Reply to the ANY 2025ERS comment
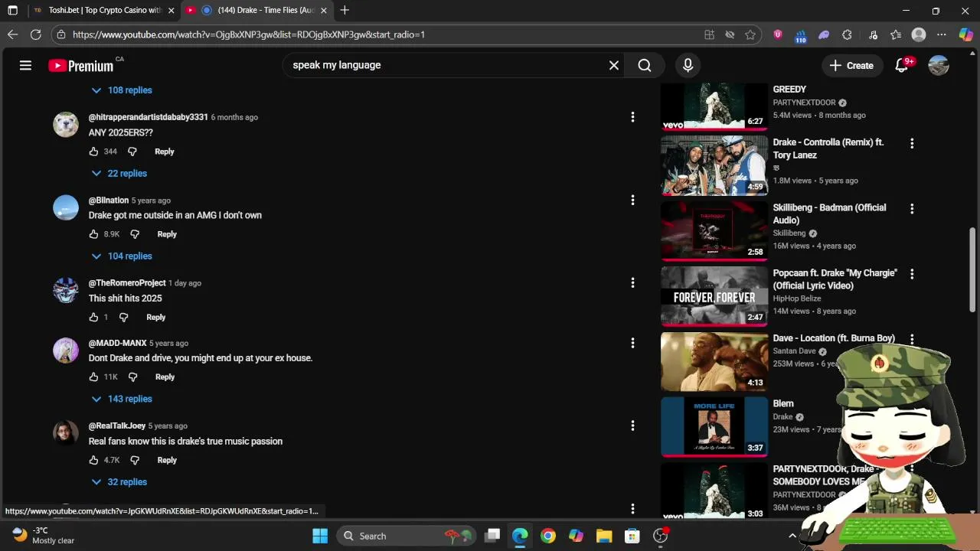The image size is (980, 551). pyautogui.click(x=165, y=152)
